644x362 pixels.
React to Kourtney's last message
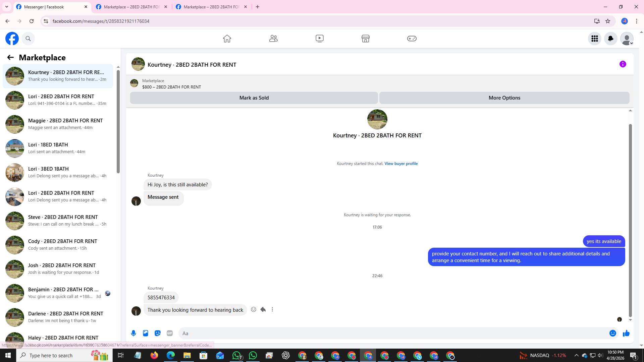tap(254, 309)
